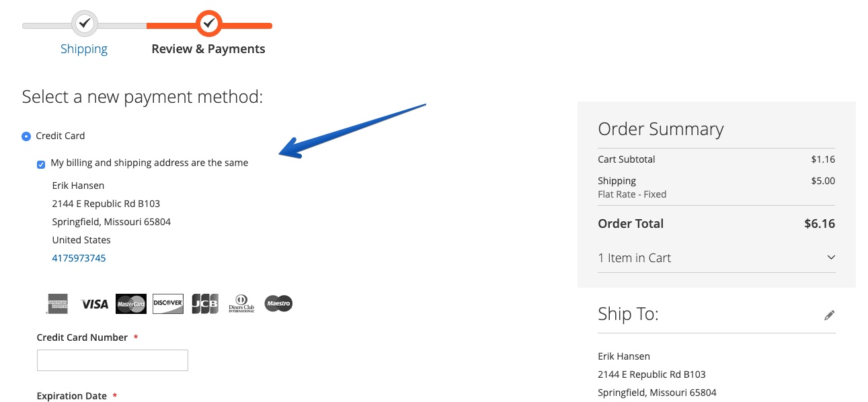Click the Credit Card payment method label
Viewport: 868px width, 402px height.
click(x=61, y=136)
